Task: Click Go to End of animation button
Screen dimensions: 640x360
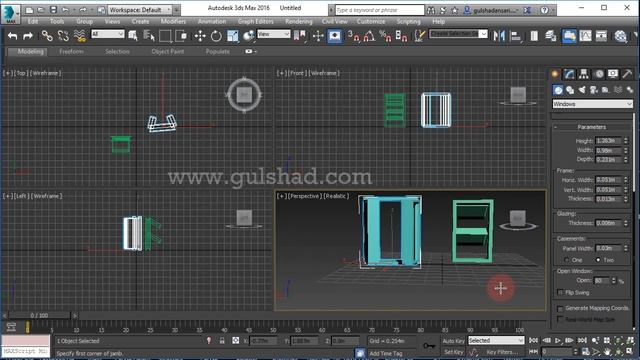Action: [x=582, y=340]
